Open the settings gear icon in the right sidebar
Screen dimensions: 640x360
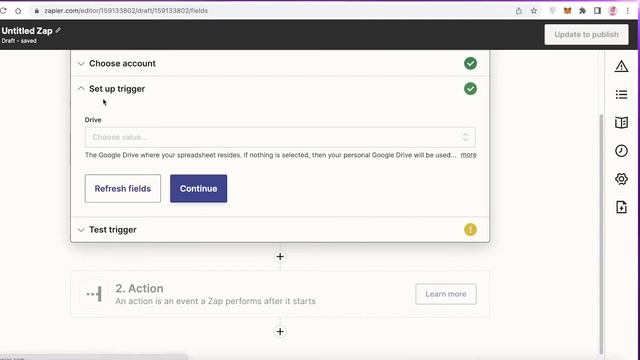(x=621, y=179)
